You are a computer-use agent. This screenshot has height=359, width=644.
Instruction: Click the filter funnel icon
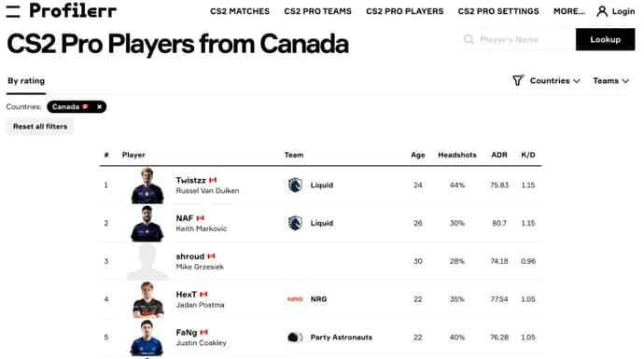517,80
